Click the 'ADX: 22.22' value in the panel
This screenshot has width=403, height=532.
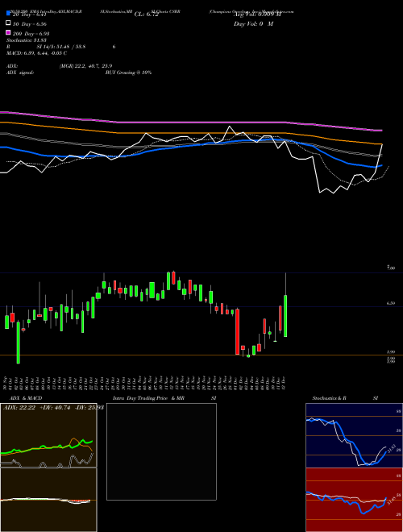click(x=19, y=407)
